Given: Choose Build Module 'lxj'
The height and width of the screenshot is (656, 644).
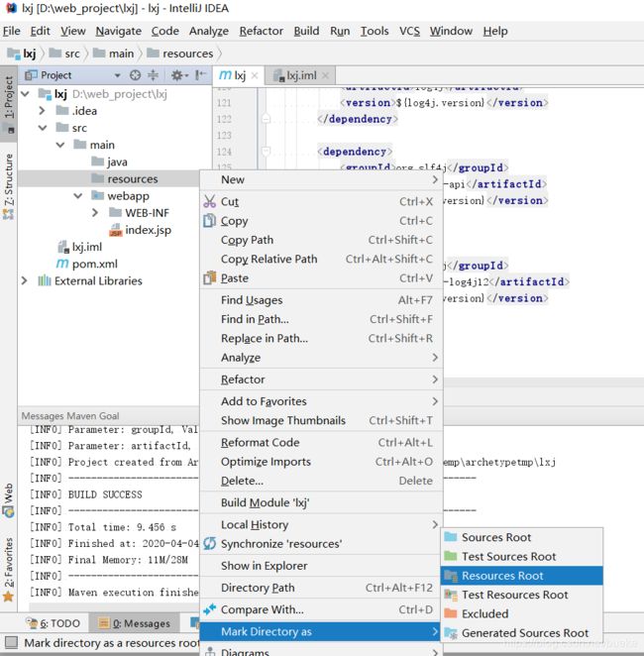Looking at the screenshot, I should point(321,502).
